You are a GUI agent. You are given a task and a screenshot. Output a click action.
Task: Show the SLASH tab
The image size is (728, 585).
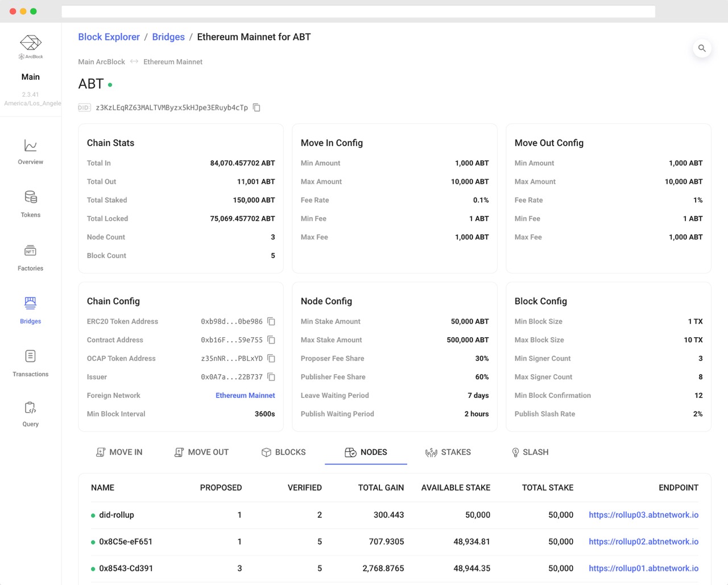click(x=530, y=452)
